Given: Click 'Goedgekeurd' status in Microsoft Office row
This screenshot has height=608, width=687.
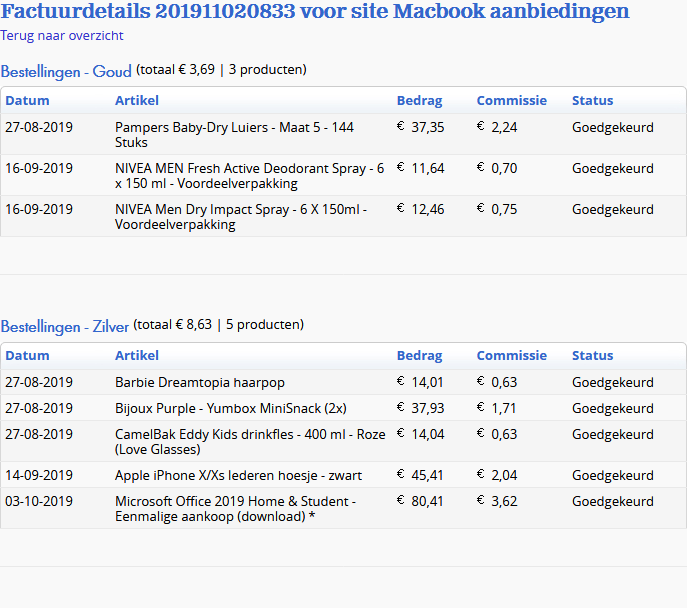Looking at the screenshot, I should (x=613, y=502).
